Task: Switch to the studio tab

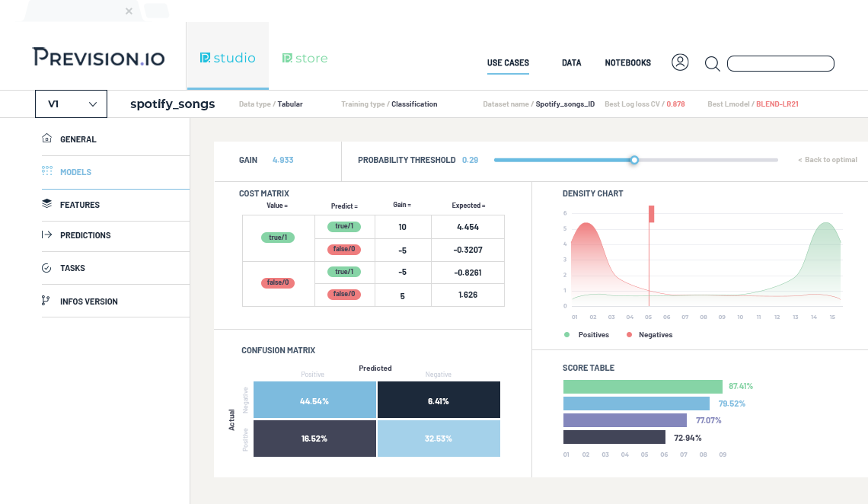Action: pos(228,58)
